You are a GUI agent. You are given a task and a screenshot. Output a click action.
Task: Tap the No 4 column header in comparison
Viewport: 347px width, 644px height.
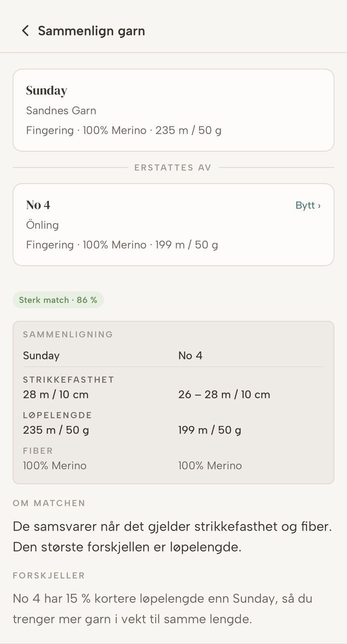point(190,356)
